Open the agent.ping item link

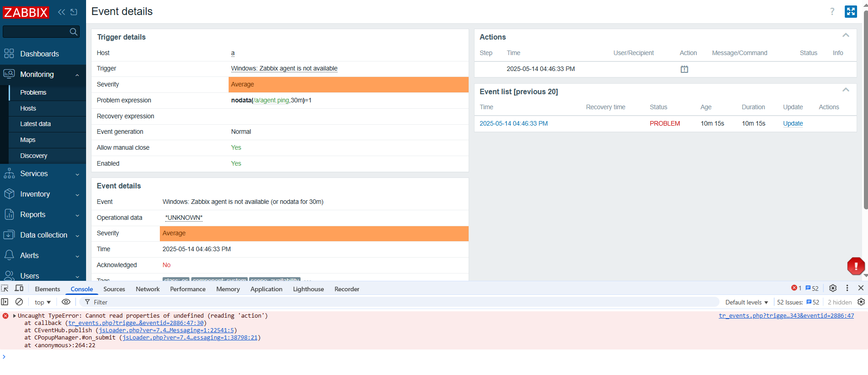(271, 100)
